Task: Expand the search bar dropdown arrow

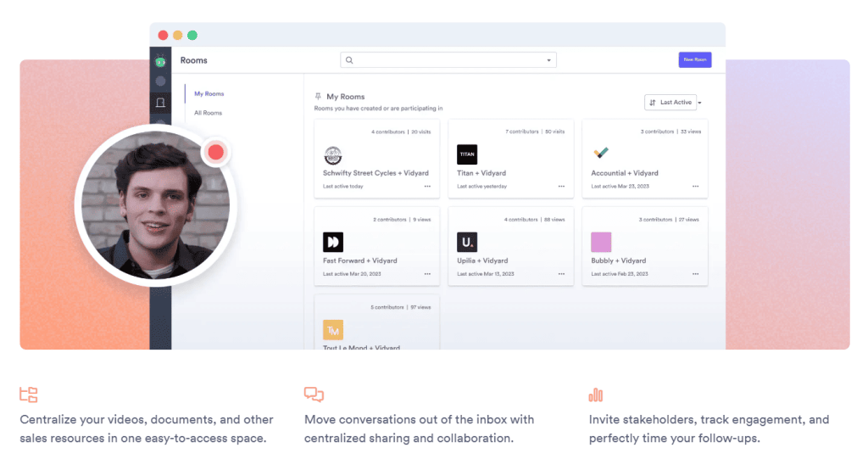Action: click(548, 60)
